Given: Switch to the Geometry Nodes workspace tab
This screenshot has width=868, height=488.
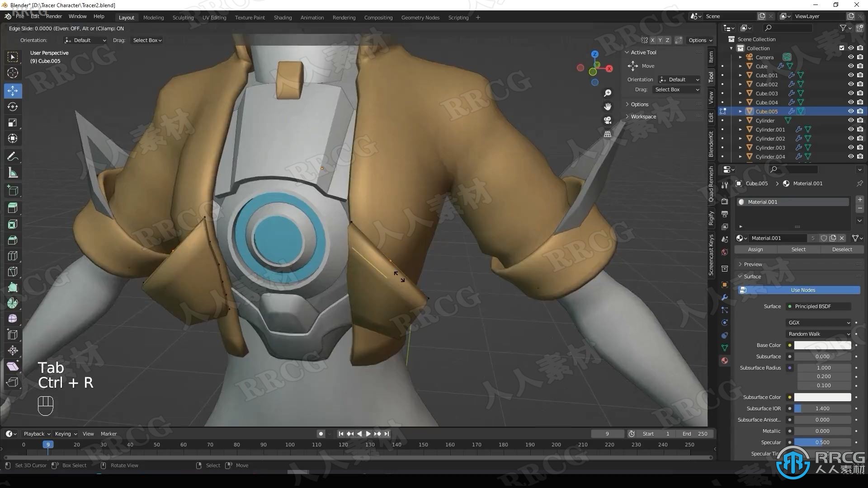Looking at the screenshot, I should 420,18.
